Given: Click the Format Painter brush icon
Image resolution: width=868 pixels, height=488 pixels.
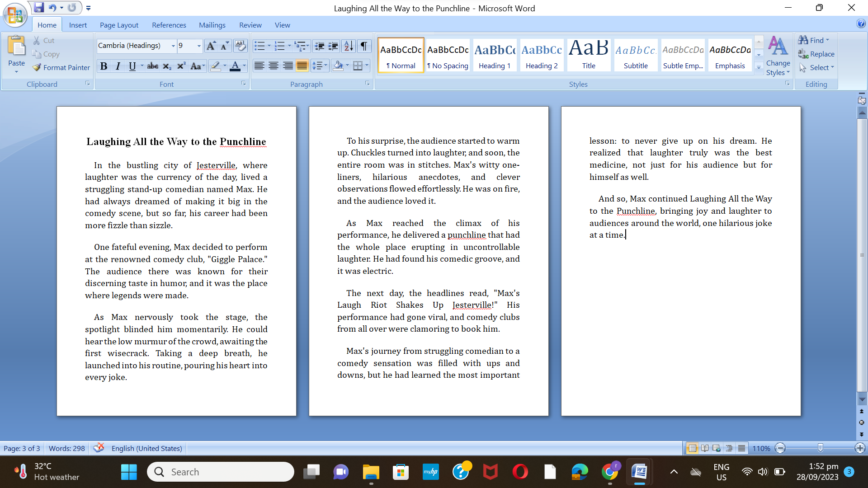Looking at the screenshot, I should point(37,67).
